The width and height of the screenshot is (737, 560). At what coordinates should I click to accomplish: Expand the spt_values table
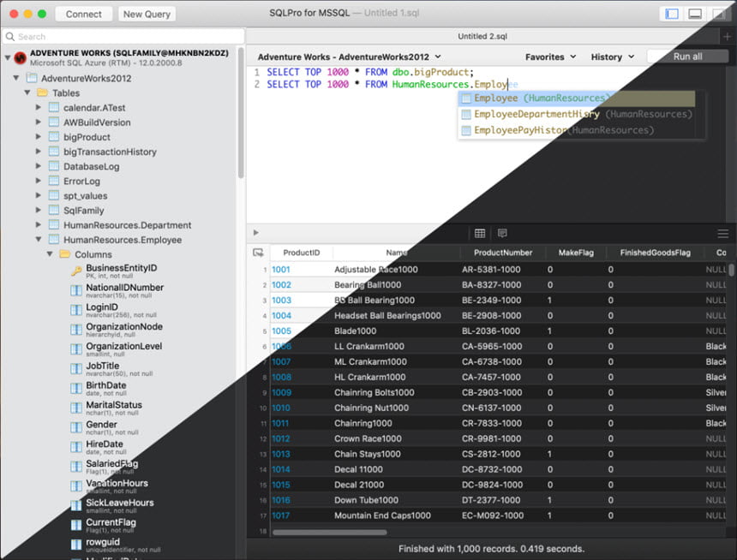click(39, 195)
